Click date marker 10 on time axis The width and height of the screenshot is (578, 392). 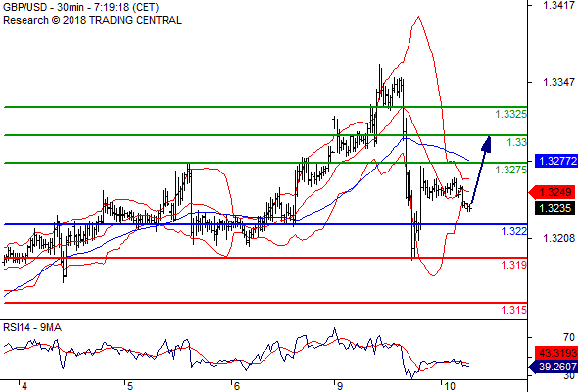pyautogui.click(x=449, y=386)
